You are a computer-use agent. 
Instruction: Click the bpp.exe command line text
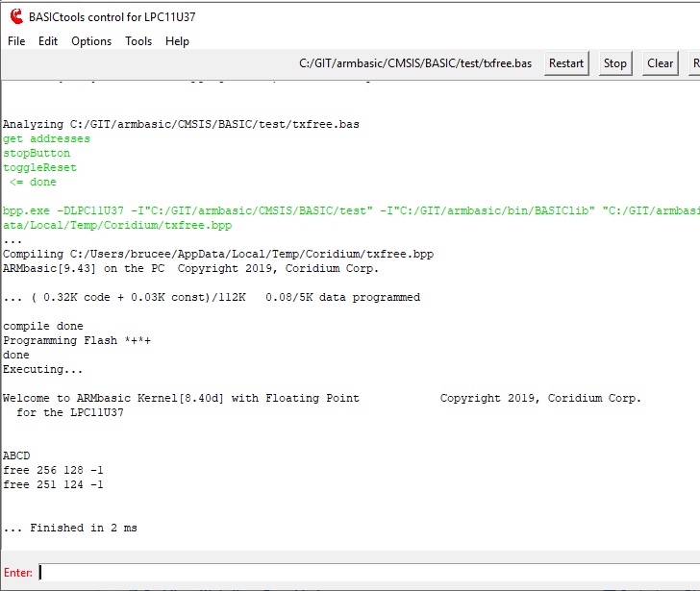288,211
